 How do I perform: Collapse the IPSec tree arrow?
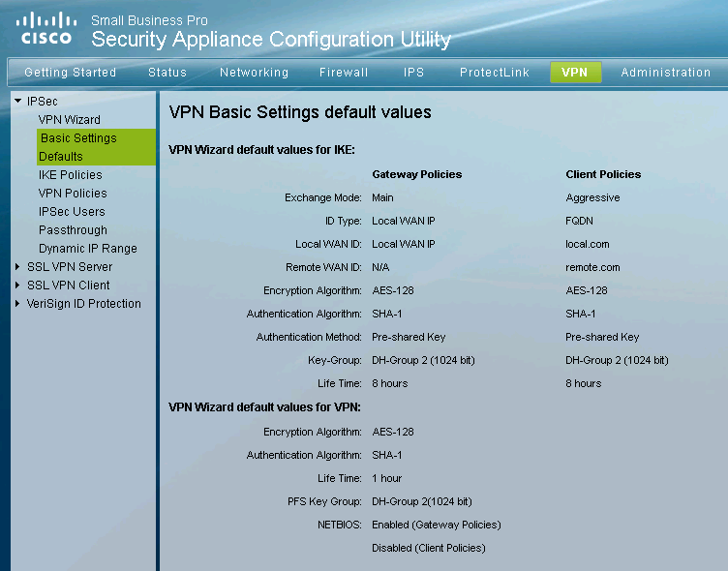[18, 101]
